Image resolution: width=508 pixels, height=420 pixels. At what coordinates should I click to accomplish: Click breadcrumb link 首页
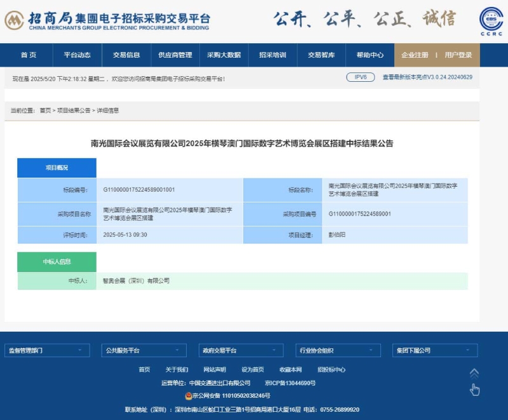point(45,110)
